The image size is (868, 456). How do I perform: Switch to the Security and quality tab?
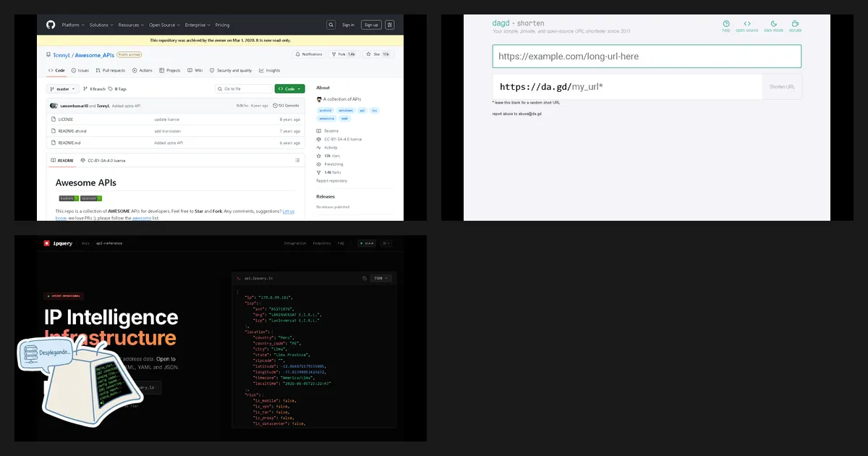click(231, 70)
